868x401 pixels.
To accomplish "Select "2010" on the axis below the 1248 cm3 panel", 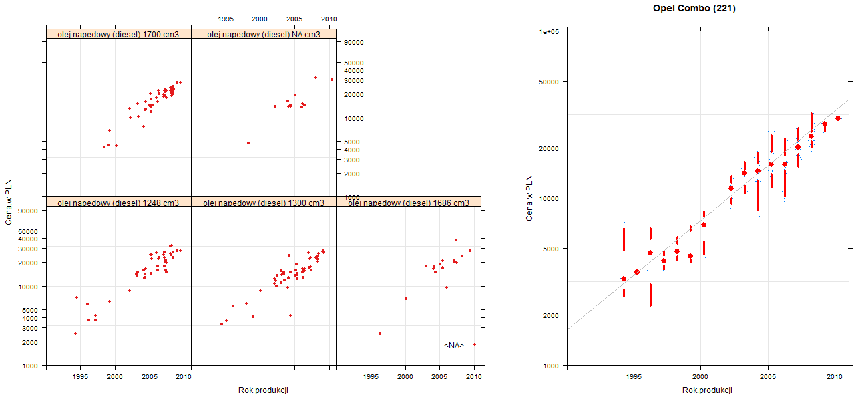I will 184,376.
